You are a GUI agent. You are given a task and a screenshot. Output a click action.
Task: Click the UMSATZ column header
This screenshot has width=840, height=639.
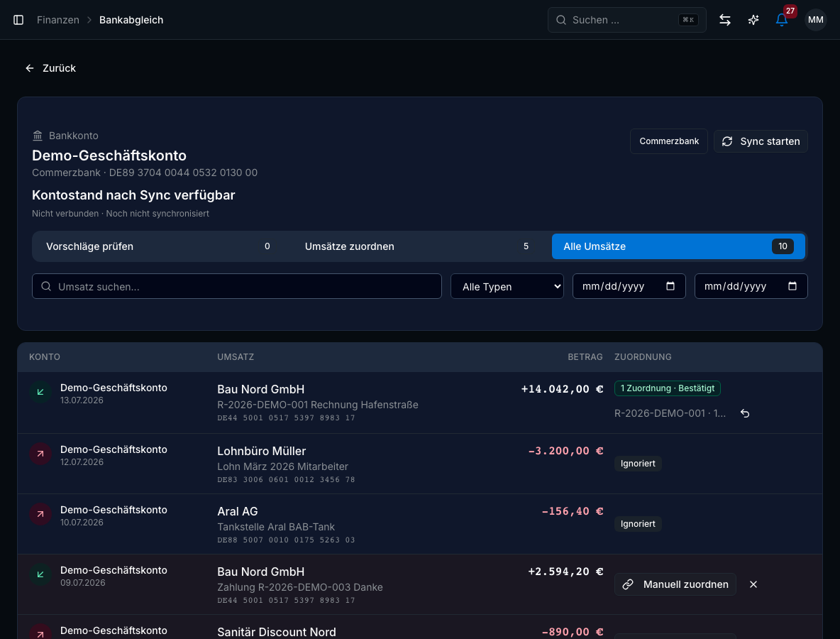(236, 357)
